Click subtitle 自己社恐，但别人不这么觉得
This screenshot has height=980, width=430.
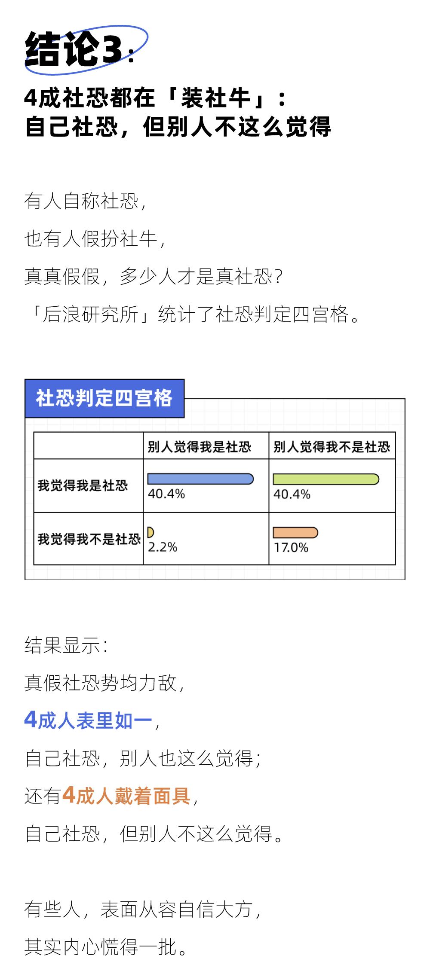pyautogui.click(x=178, y=126)
